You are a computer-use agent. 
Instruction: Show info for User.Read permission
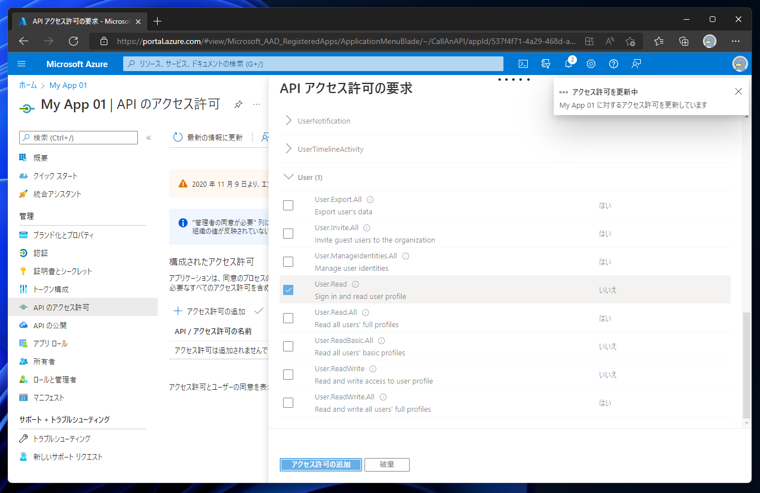click(x=355, y=284)
